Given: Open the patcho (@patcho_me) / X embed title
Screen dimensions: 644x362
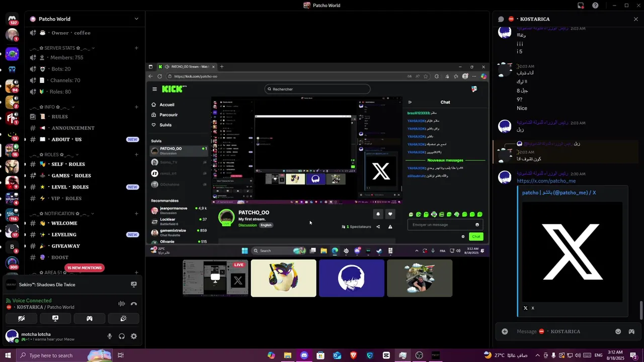Looking at the screenshot, I should [x=559, y=193].
